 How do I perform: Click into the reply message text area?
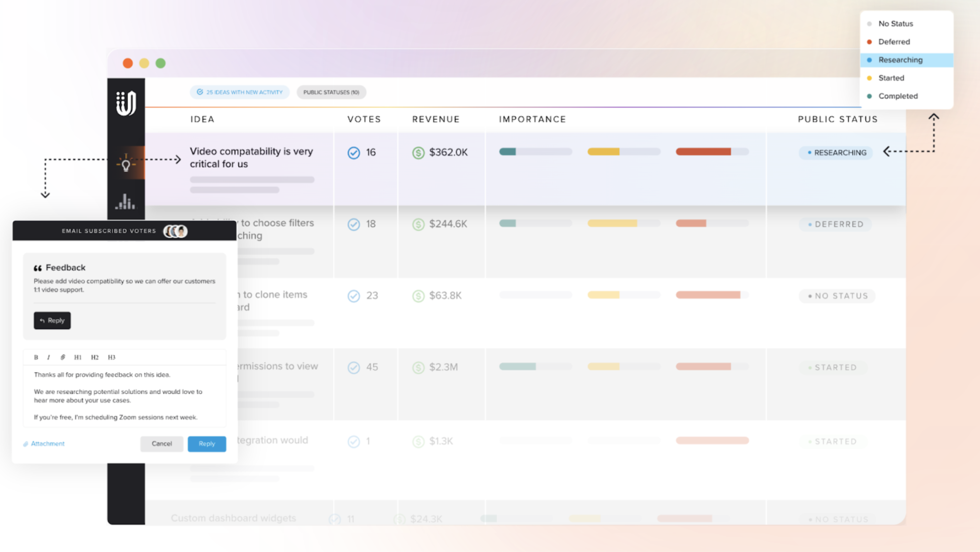pyautogui.click(x=125, y=396)
